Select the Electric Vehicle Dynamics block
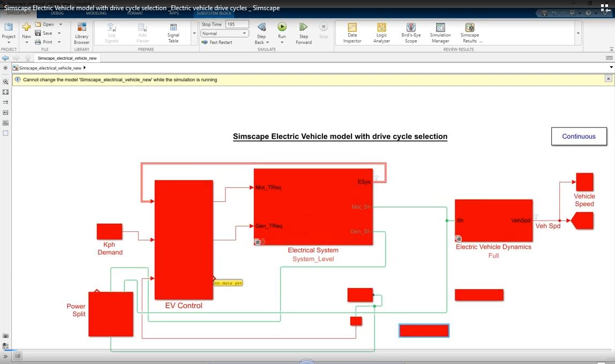The width and height of the screenshot is (615, 364). coord(494,221)
